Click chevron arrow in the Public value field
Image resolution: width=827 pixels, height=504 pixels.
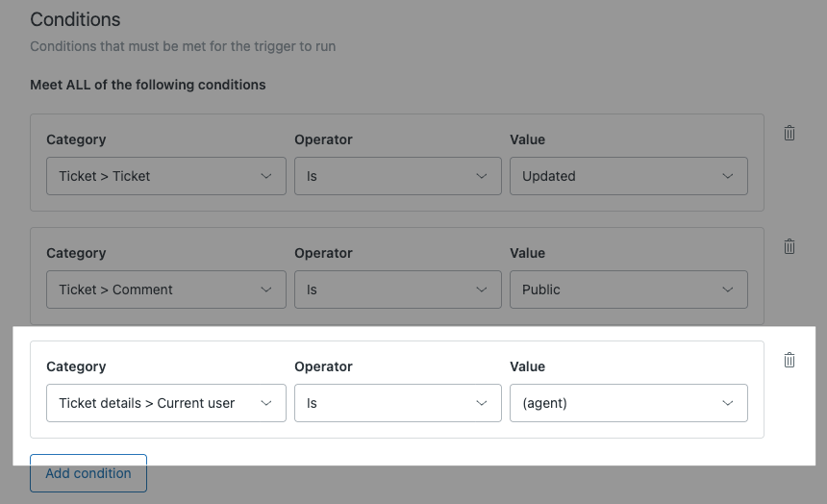tap(728, 290)
